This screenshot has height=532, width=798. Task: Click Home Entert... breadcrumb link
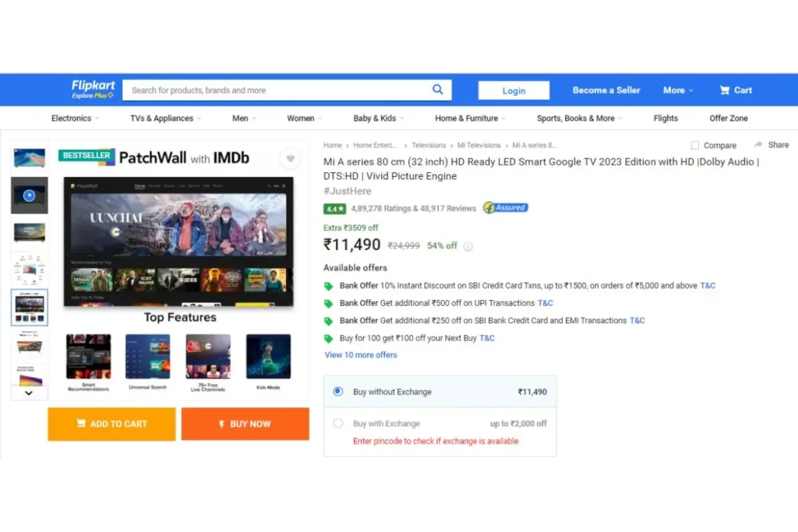pyautogui.click(x=375, y=146)
